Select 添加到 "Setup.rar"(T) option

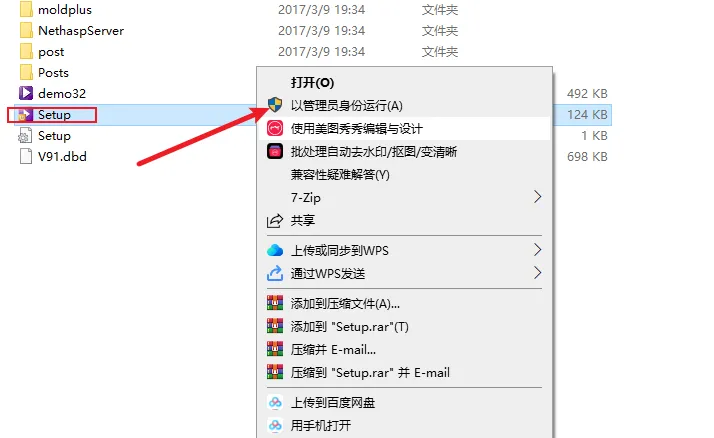(x=404, y=326)
